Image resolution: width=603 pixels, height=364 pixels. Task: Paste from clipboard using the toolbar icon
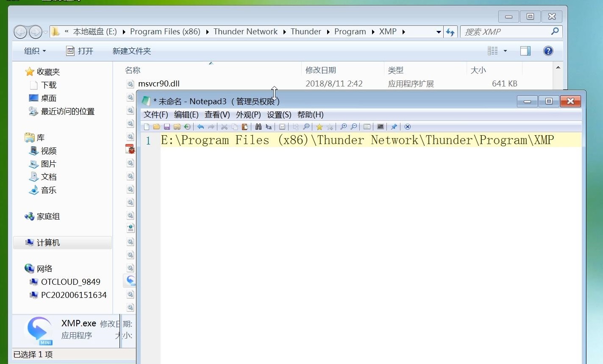pos(245,127)
